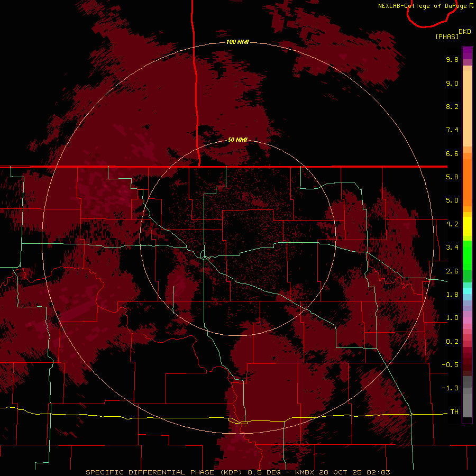Click the KMBX station identifier in caption
476x476 pixels.
click(x=305, y=472)
